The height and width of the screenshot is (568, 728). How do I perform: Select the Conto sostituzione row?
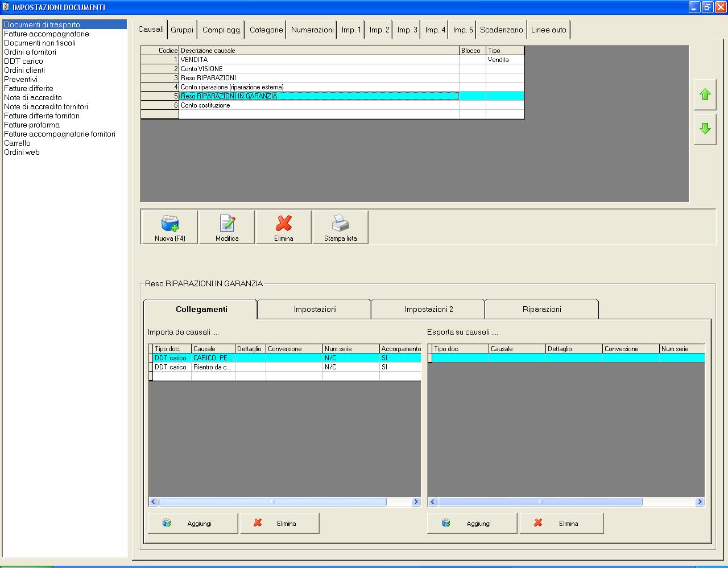coord(332,105)
